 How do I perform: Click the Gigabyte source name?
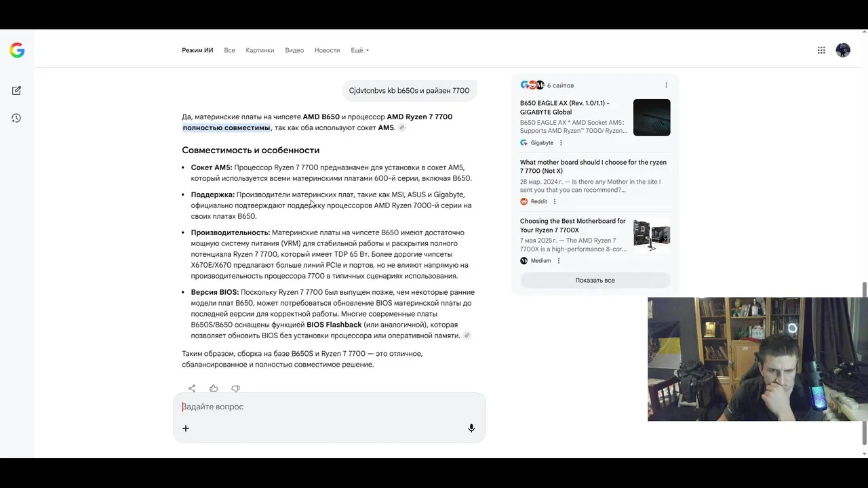point(542,143)
